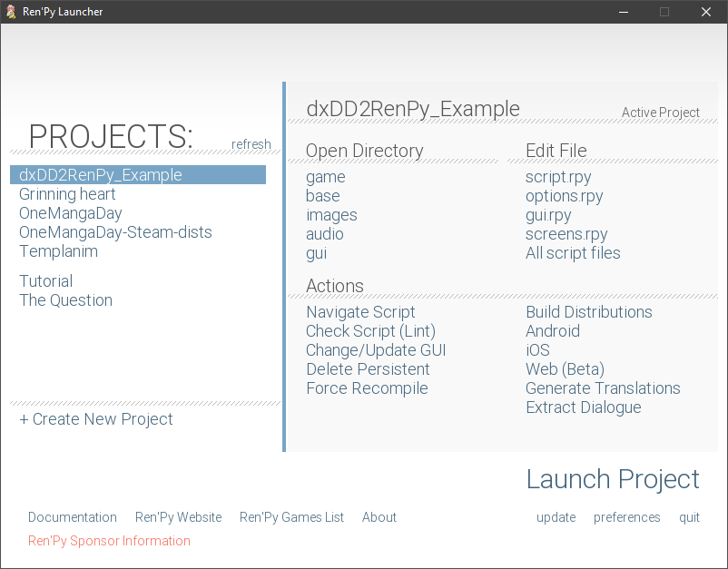The height and width of the screenshot is (569, 728).
Task: Choose The Question project
Action: pyautogui.click(x=65, y=300)
